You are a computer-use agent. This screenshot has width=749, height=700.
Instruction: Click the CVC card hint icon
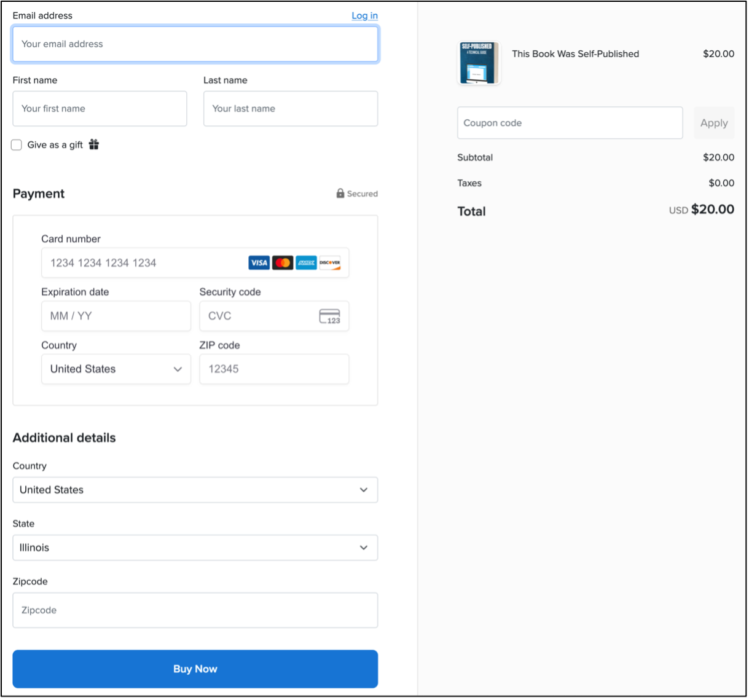point(330,316)
